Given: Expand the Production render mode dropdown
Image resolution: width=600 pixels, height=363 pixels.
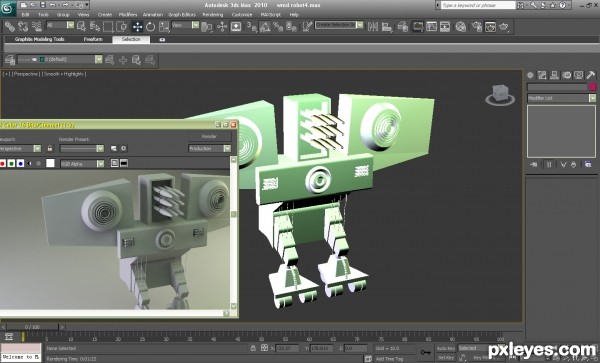Looking at the screenshot, I should tap(227, 148).
